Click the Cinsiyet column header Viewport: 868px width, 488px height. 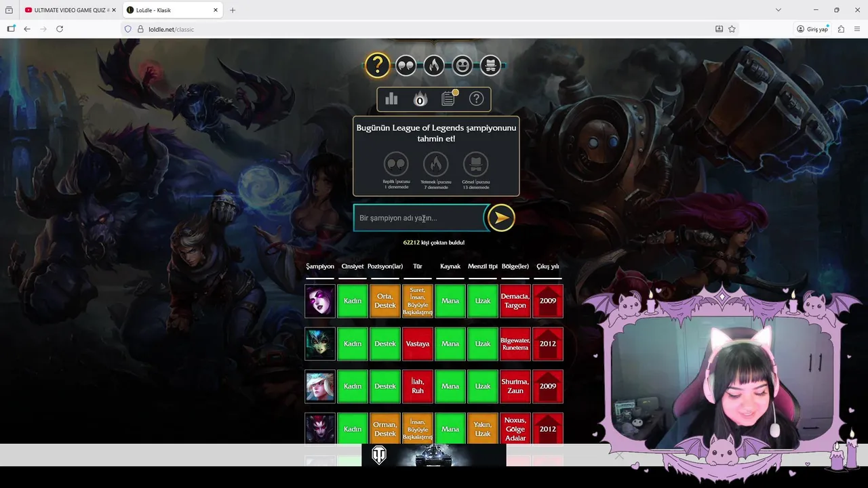coord(353,266)
